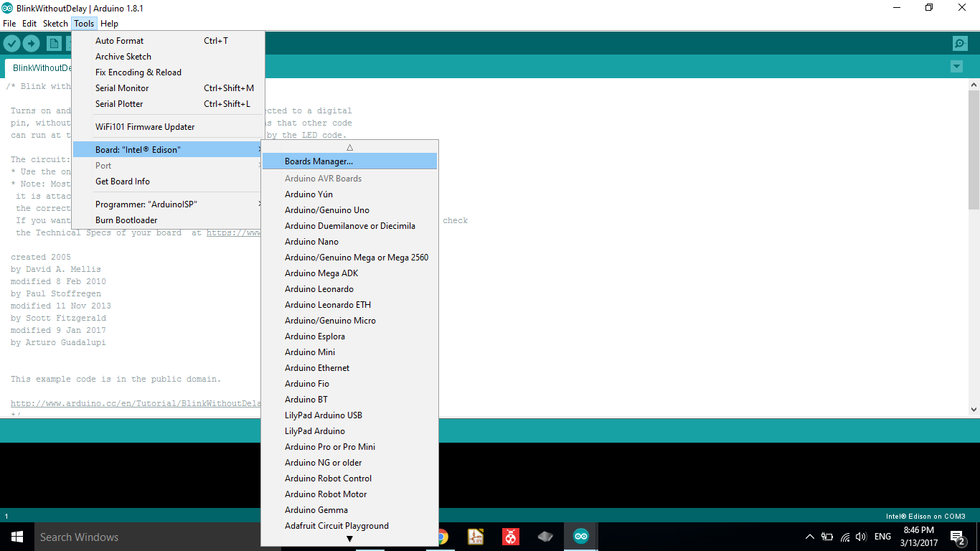The height and width of the screenshot is (551, 980).
Task: Launch WiFi101 Firmware Updater
Action: click(168, 127)
